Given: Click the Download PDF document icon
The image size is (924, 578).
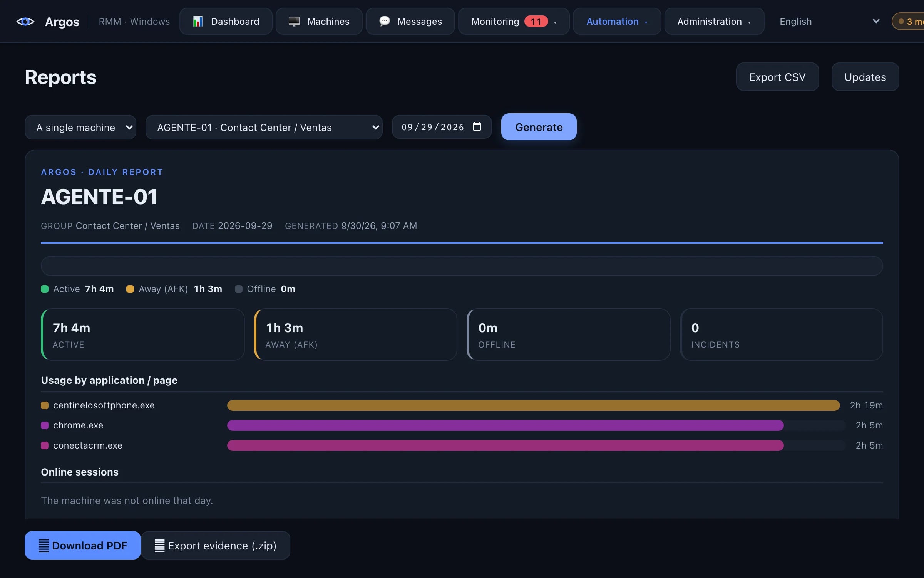Looking at the screenshot, I should (44, 545).
